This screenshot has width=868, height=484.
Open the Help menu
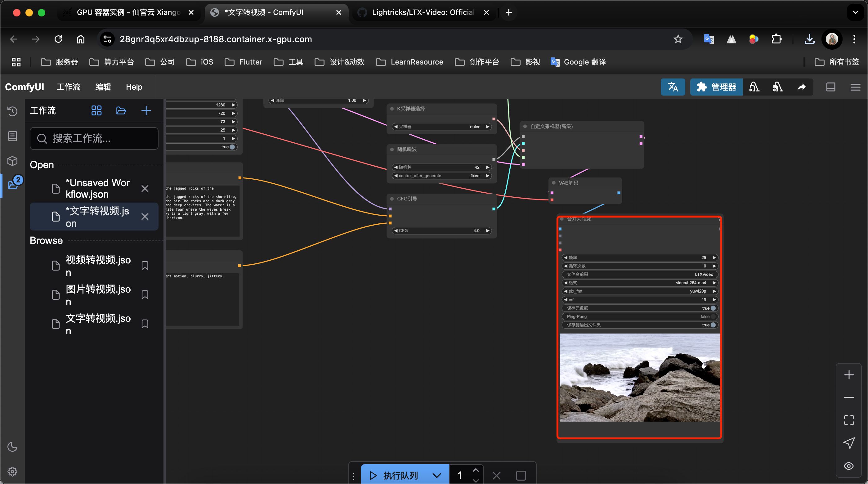tap(134, 87)
